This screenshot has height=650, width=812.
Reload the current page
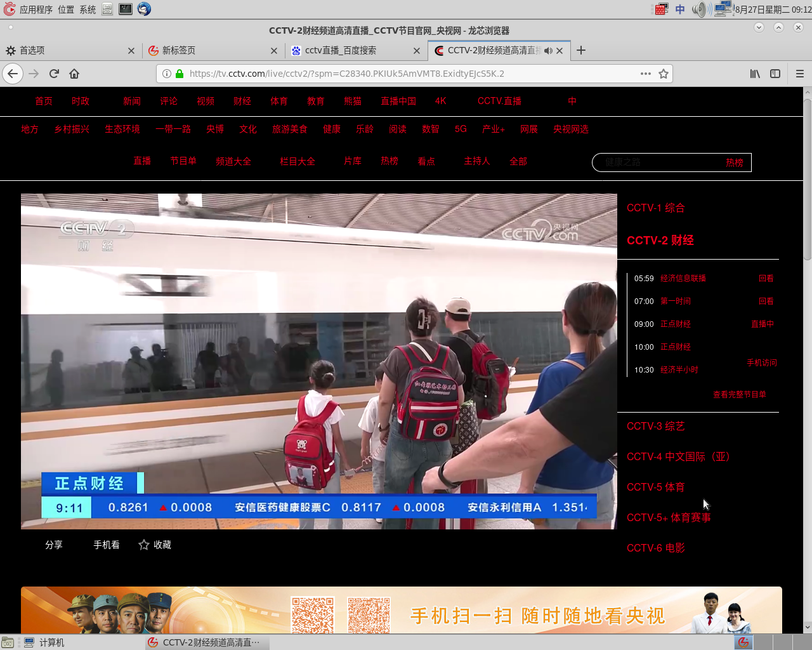(54, 74)
